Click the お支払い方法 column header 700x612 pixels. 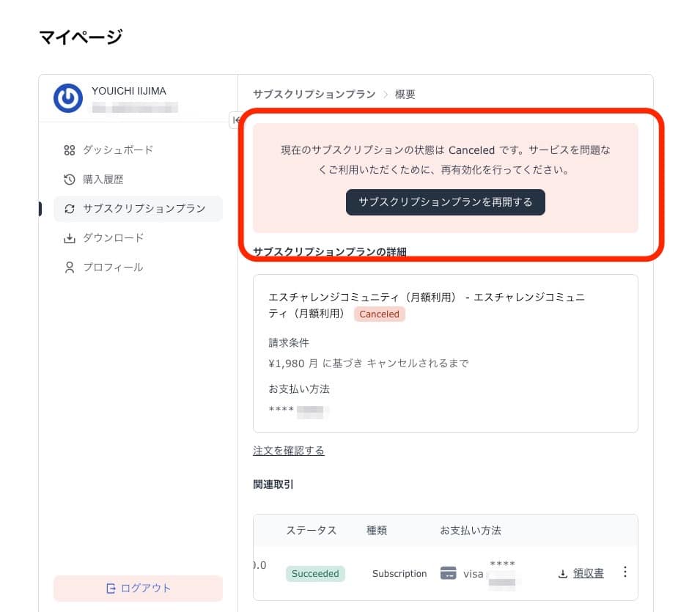[470, 531]
